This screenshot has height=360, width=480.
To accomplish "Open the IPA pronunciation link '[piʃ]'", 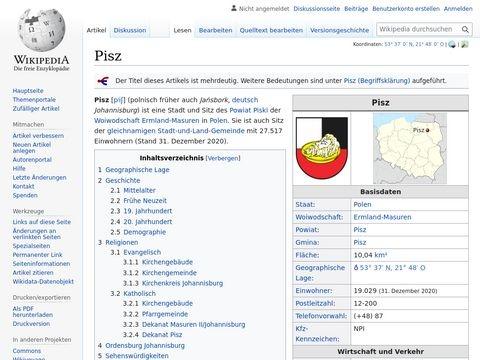I will coord(118,100).
